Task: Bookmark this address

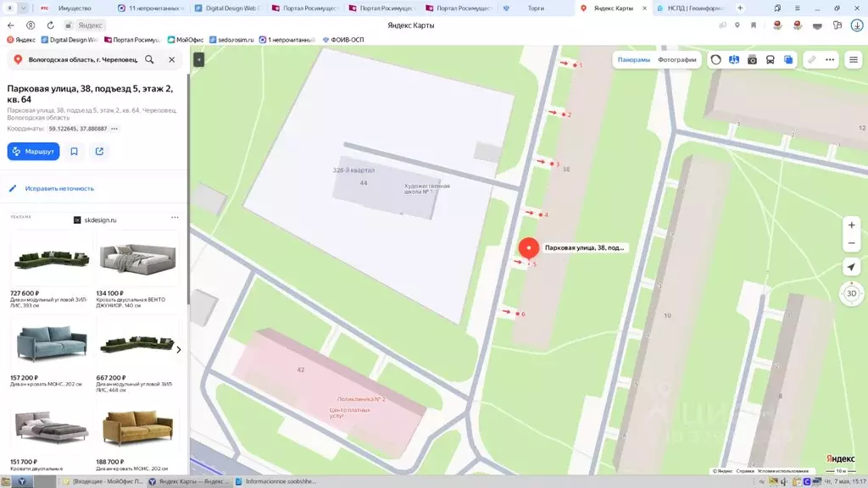Action: pos(75,151)
